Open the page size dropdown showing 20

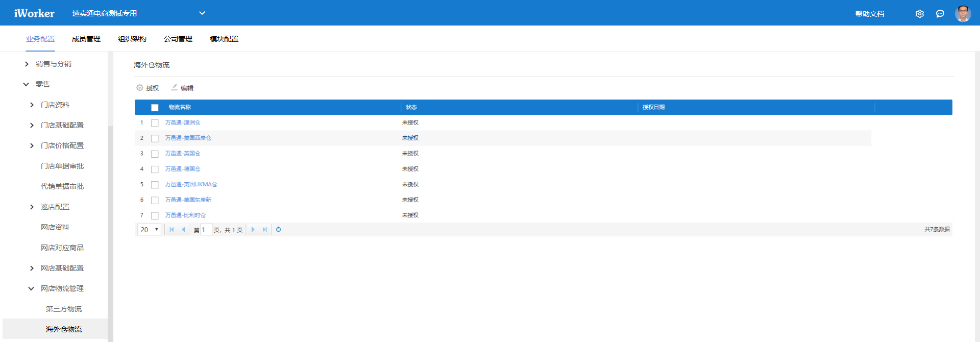[149, 230]
